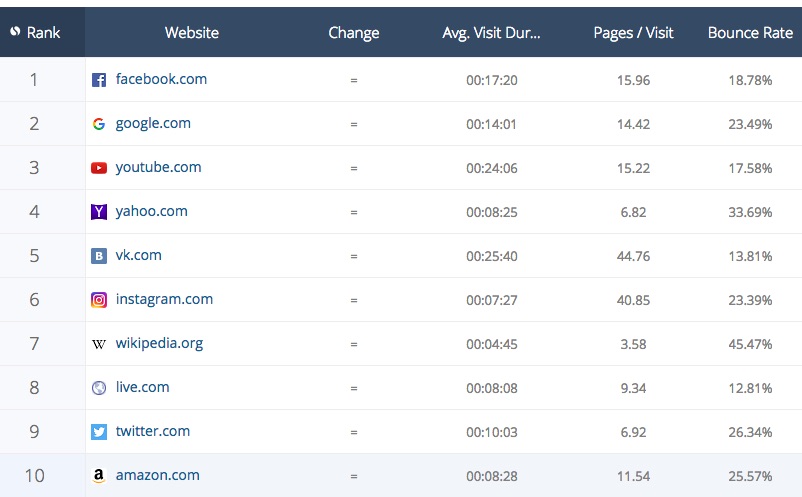Select twitter.com visit duration 00:10:03
The width and height of the screenshot is (802, 497).
492,432
